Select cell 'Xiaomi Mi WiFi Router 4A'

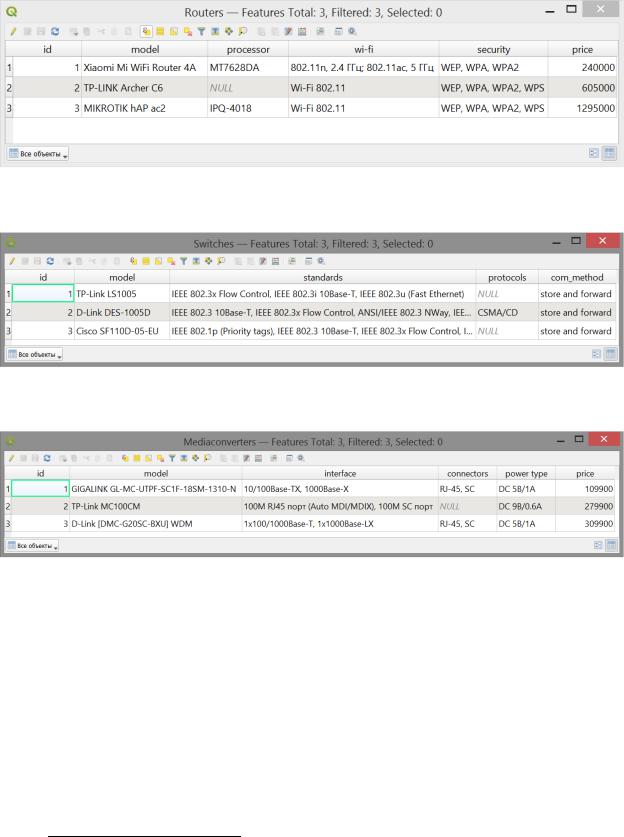click(145, 68)
